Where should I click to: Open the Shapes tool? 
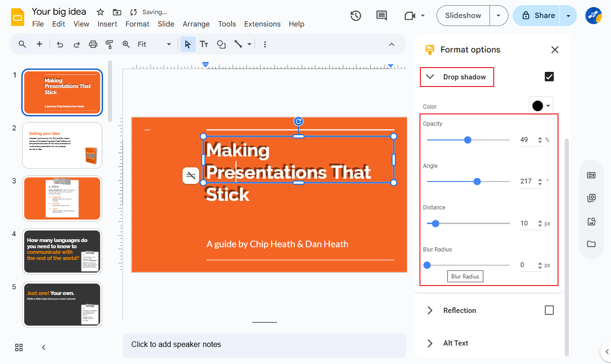[221, 44]
